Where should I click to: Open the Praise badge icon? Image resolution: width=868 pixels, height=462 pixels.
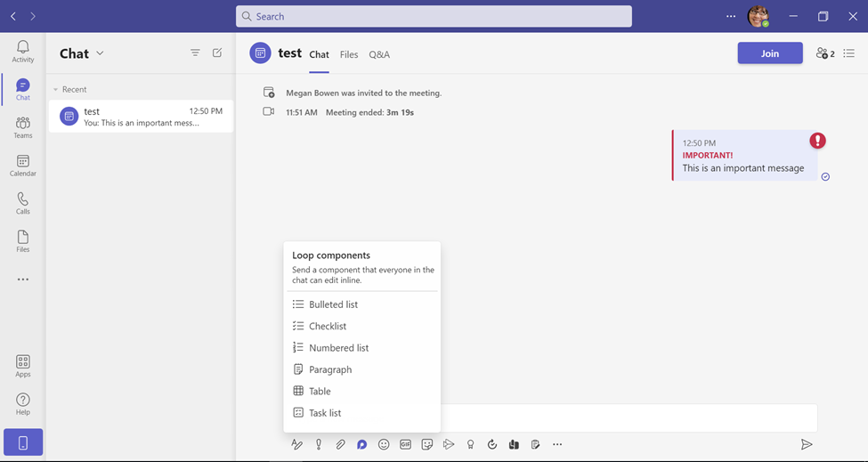tap(471, 444)
